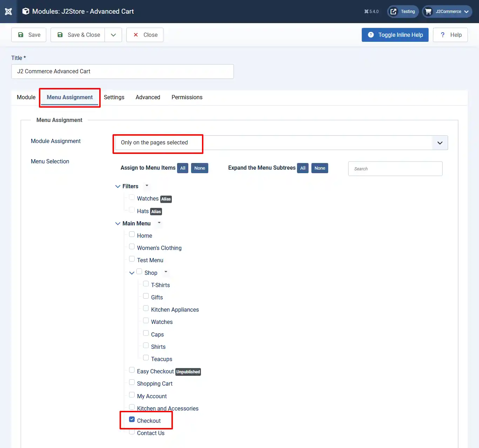This screenshot has width=479, height=448.
Task: Collapse the Filters menu tree
Action: point(118,186)
